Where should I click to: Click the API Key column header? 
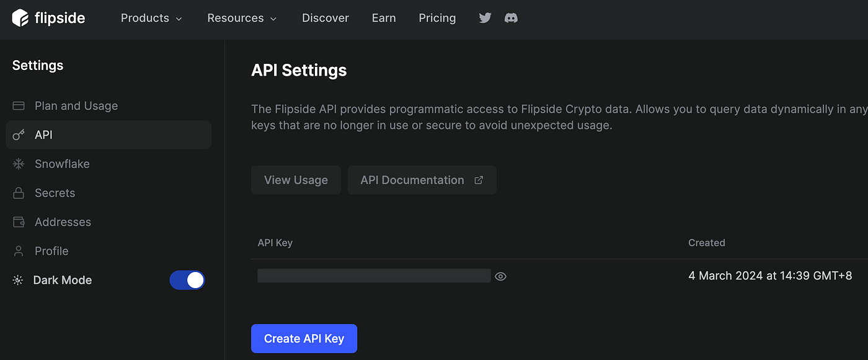click(275, 243)
